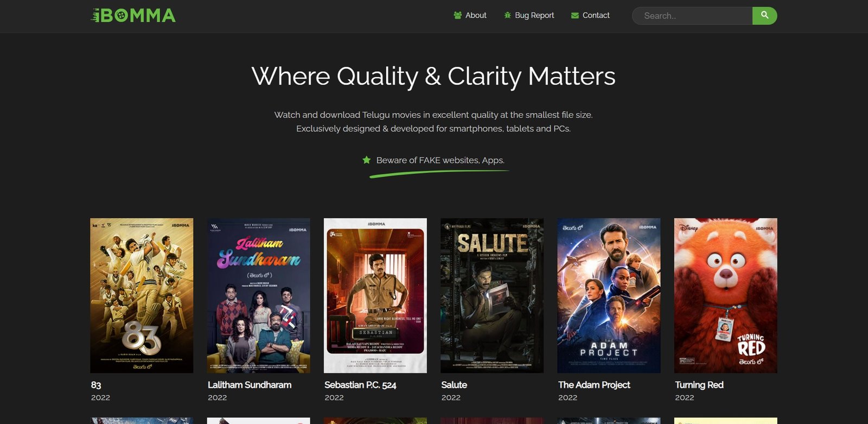Open the 83 movie poster
Image resolution: width=868 pixels, height=424 pixels.
(x=142, y=295)
